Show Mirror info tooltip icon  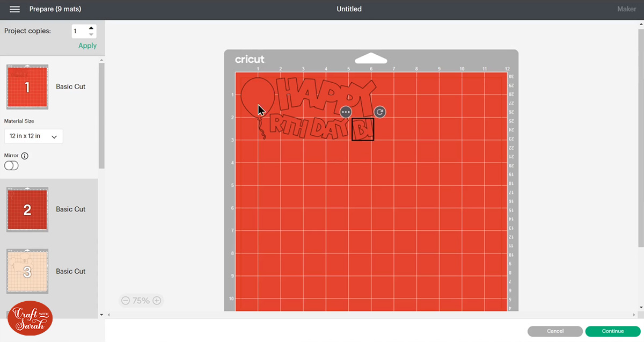click(x=25, y=156)
